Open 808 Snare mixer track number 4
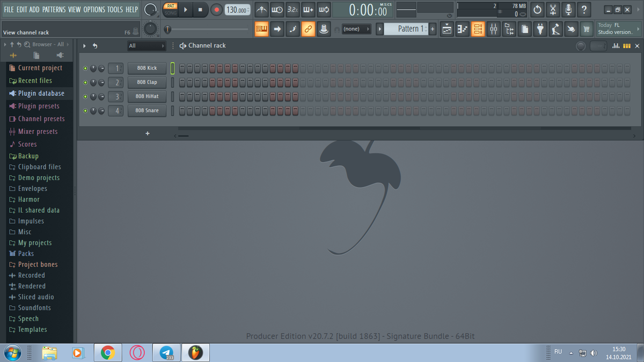Screen dimensions: 644x362 click(115, 110)
